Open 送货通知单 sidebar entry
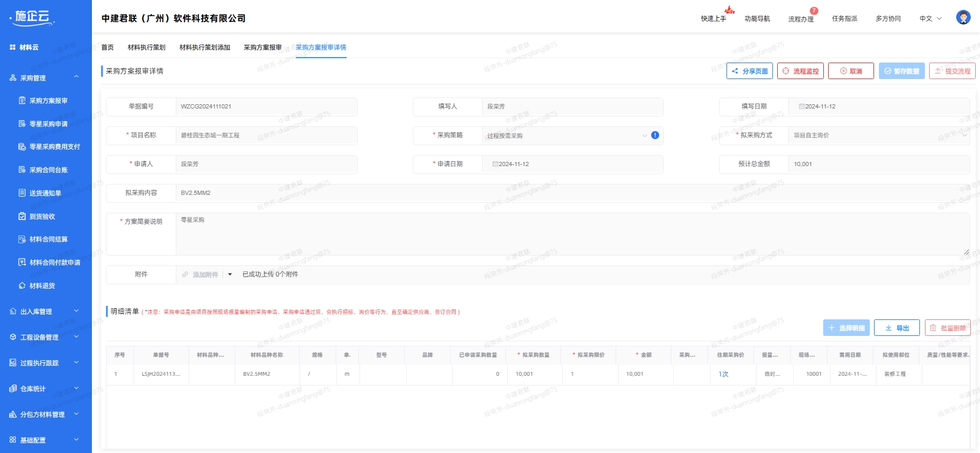980x453 pixels. (45, 193)
